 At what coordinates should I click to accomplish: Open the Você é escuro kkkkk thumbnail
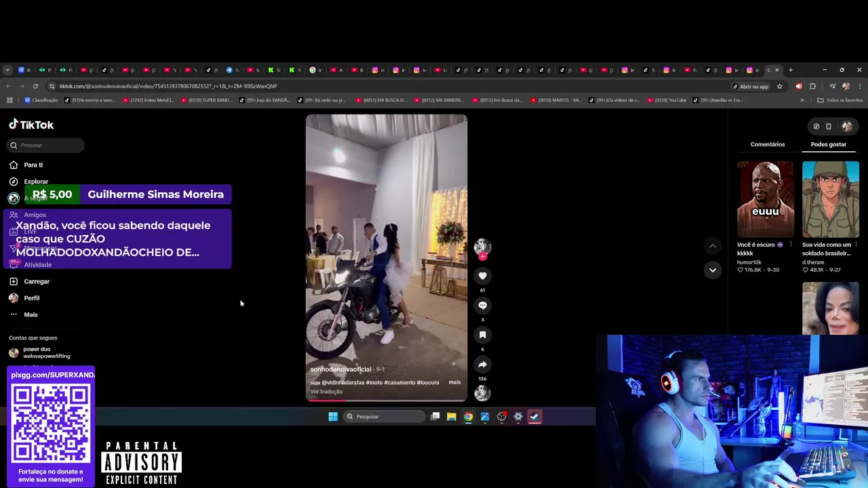point(765,199)
